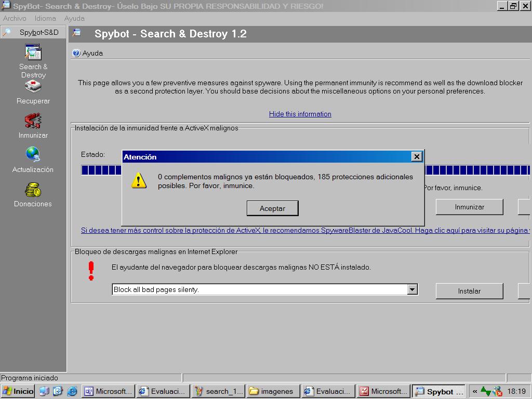Click the 18:19 system clock
This screenshot has height=399, width=532.
(516, 391)
